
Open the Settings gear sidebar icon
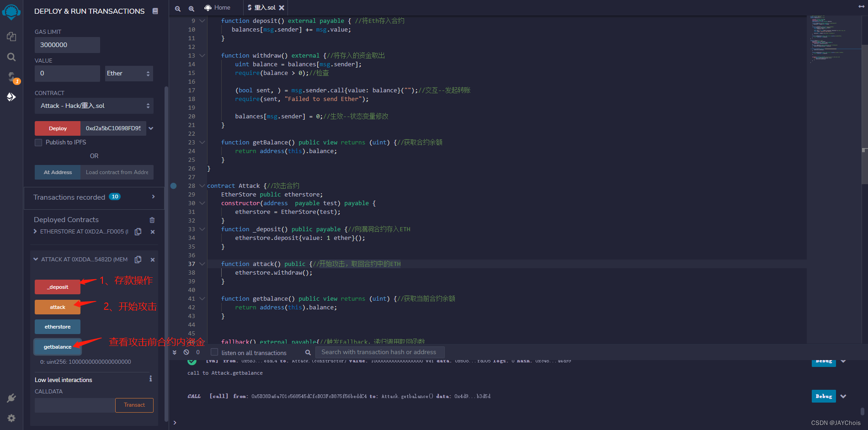coord(11,418)
